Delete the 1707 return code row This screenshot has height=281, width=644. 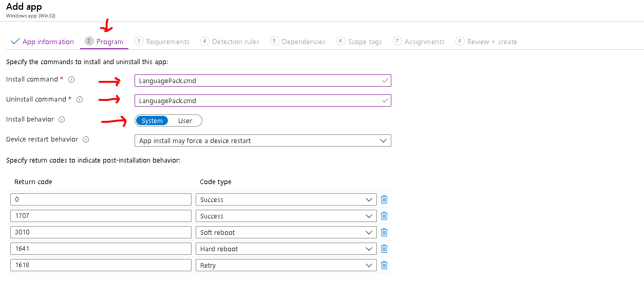pyautogui.click(x=384, y=216)
